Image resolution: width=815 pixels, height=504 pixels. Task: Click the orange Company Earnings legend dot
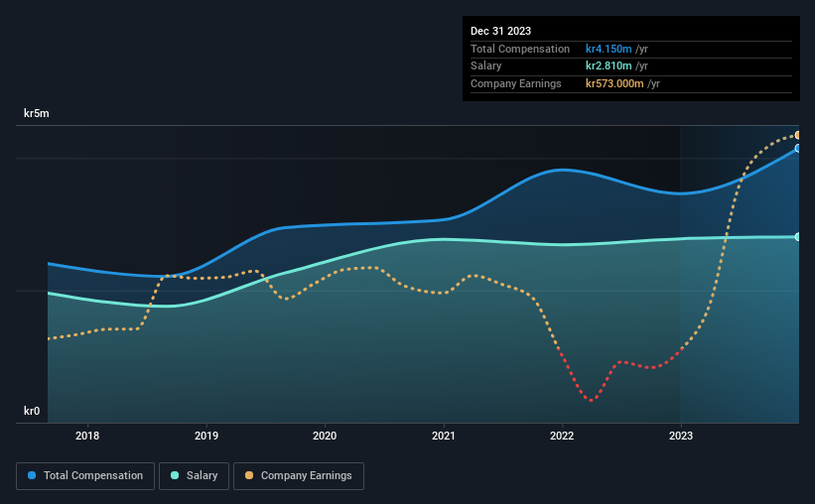tap(249, 475)
